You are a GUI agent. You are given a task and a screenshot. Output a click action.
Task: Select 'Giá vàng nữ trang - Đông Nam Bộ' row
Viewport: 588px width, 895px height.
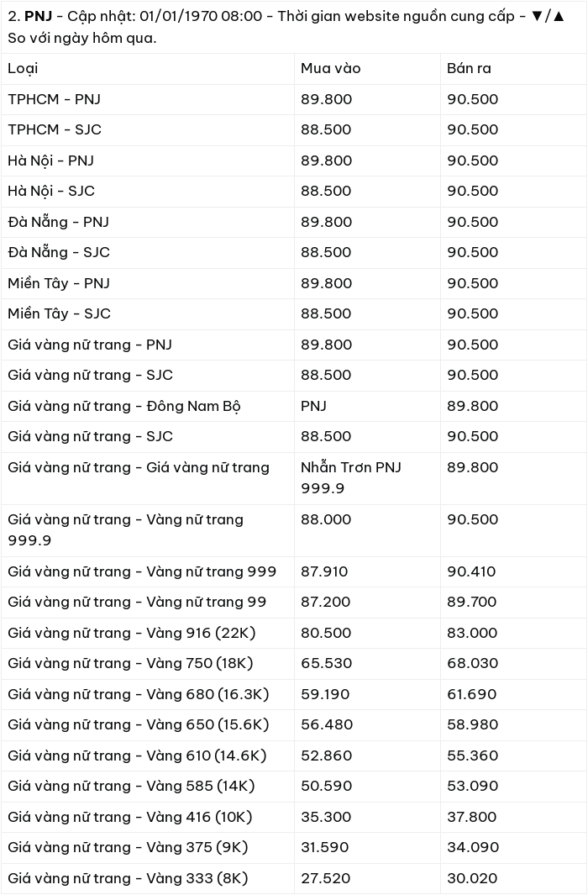point(294,406)
